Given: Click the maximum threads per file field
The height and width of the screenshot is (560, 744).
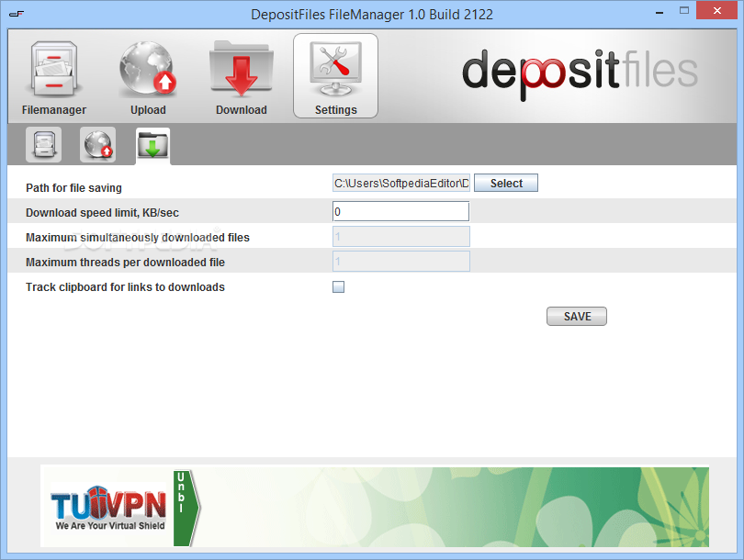Looking at the screenshot, I should tap(401, 262).
